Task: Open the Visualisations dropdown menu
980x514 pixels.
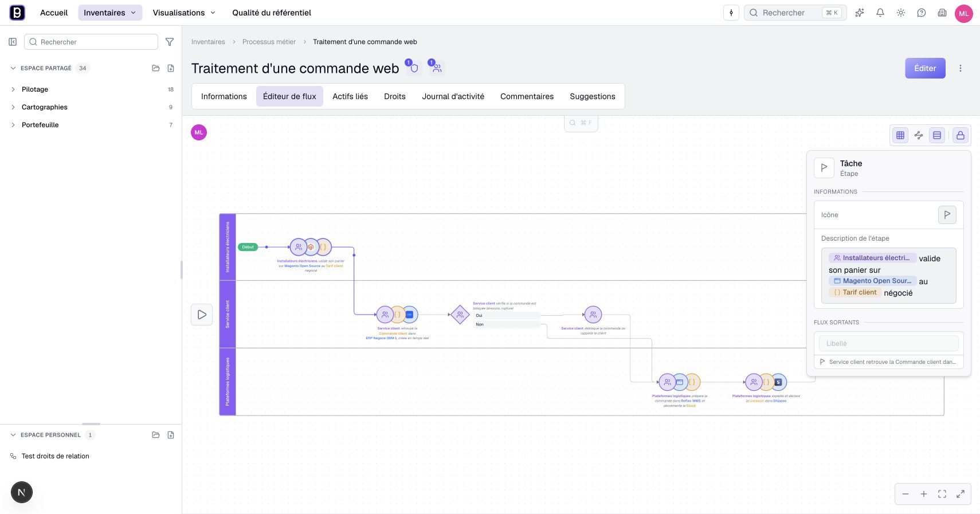Action: [184, 13]
